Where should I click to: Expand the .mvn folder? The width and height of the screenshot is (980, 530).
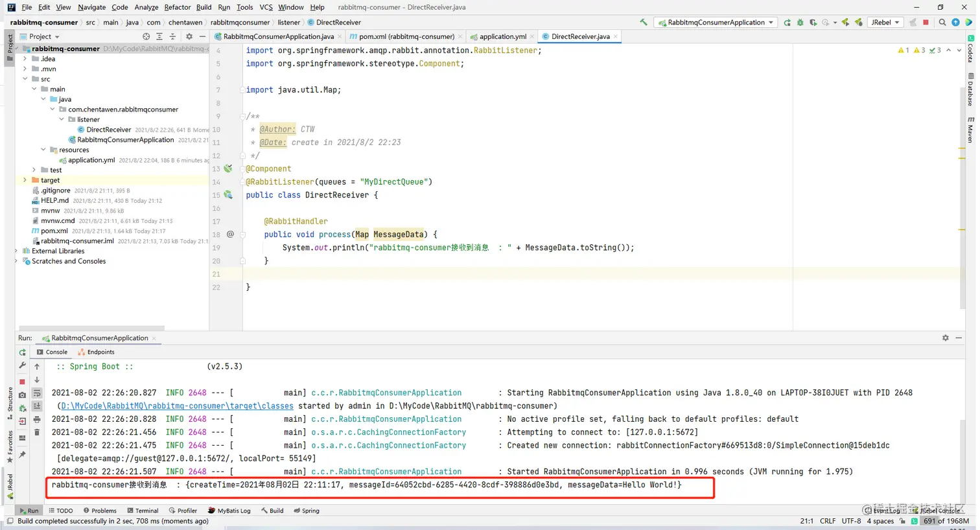point(25,69)
